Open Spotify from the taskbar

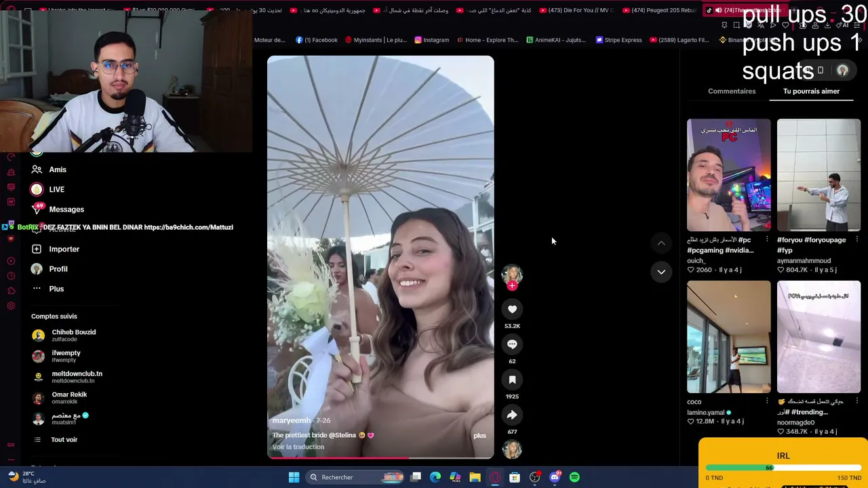pos(574,477)
